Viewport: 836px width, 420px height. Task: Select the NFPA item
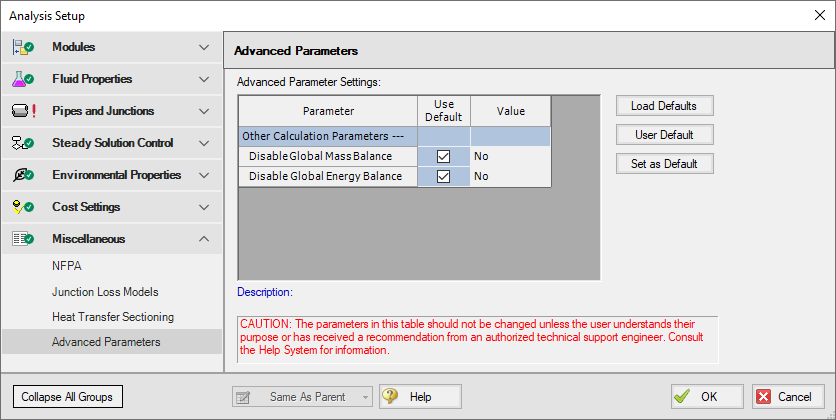[x=67, y=267]
